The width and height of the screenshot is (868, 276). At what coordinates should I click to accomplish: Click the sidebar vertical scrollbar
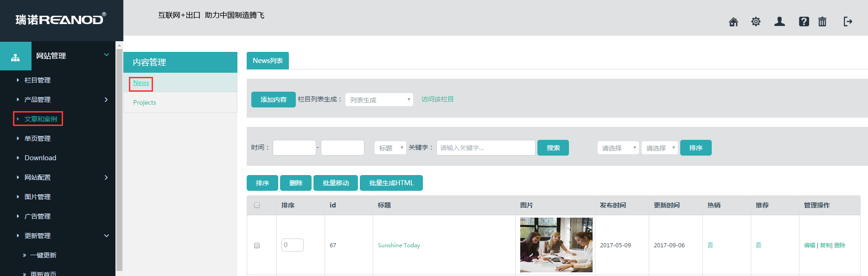click(x=119, y=157)
